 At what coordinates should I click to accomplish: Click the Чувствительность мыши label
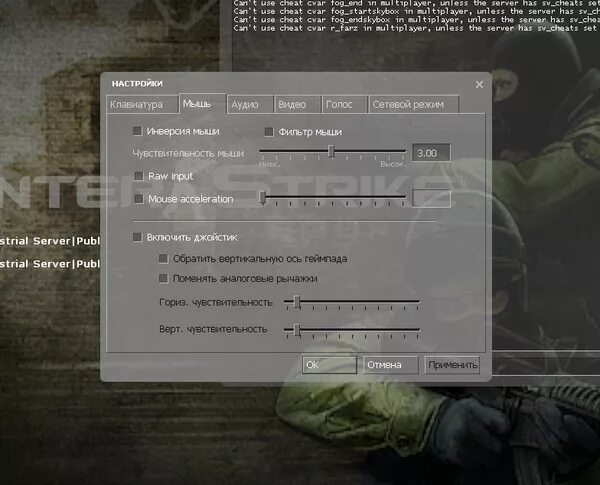188,154
